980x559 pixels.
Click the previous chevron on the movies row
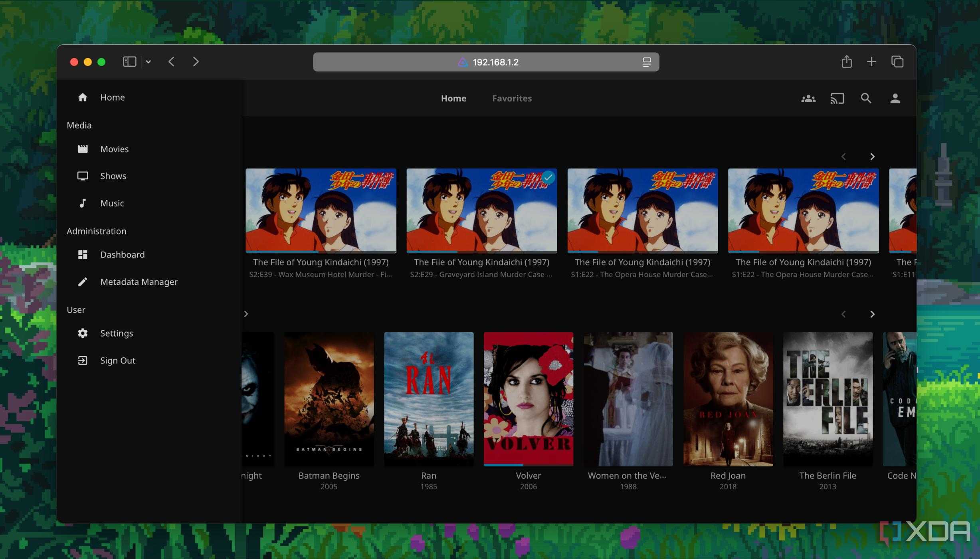pos(843,314)
